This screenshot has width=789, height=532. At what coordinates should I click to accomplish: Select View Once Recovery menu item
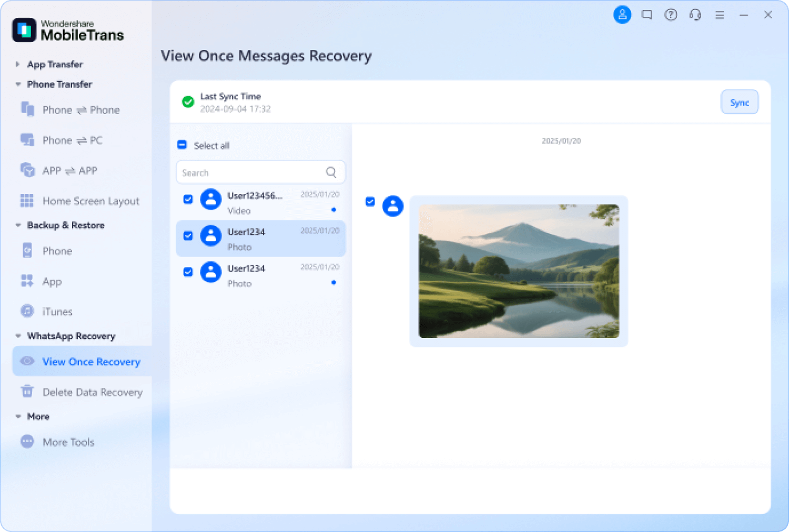[x=91, y=362]
